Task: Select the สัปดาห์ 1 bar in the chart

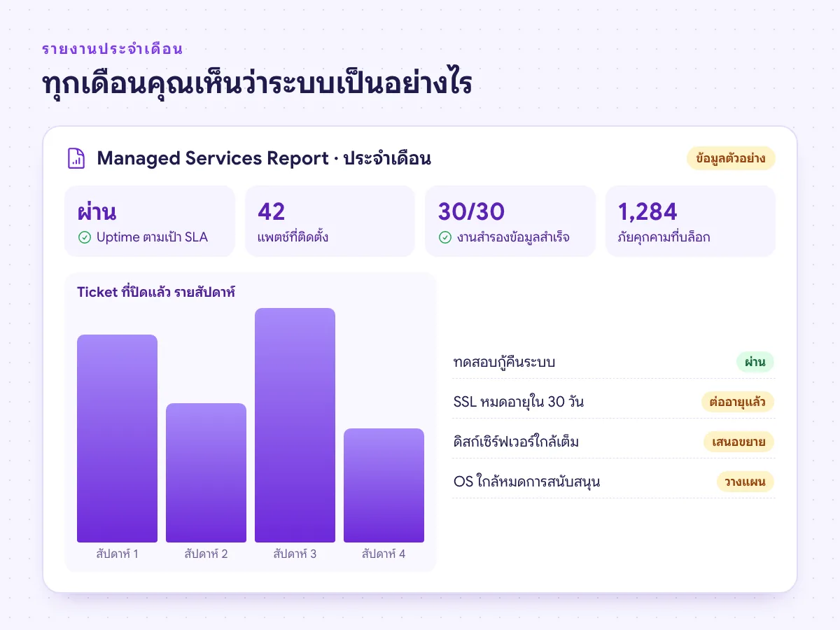Action: [x=117, y=438]
